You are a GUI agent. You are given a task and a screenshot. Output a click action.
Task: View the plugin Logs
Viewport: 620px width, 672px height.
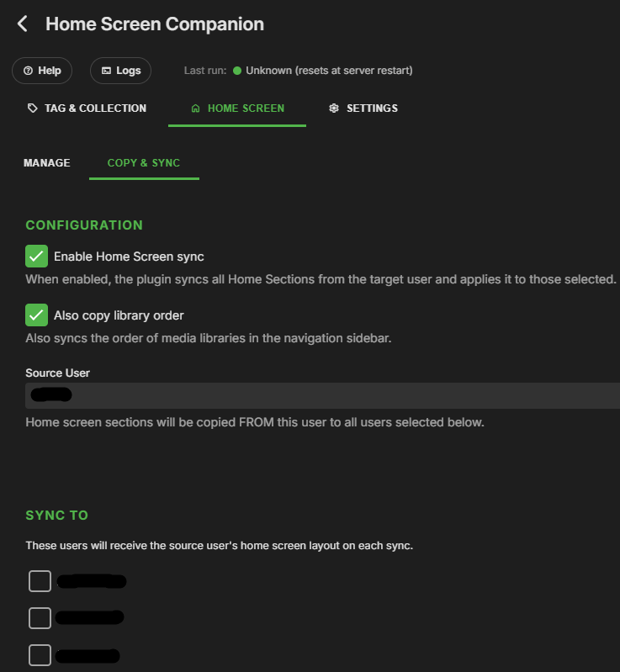coord(120,71)
